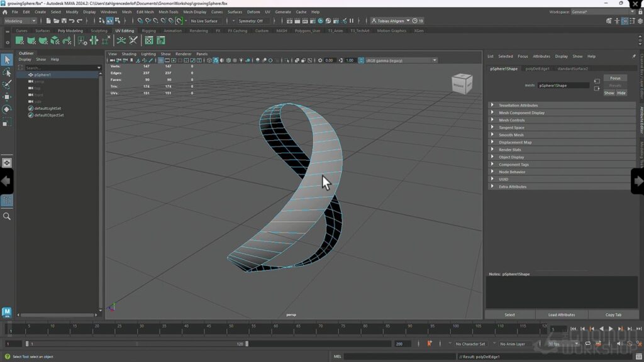
Task: Open the Deform menu
Action: (x=253, y=12)
